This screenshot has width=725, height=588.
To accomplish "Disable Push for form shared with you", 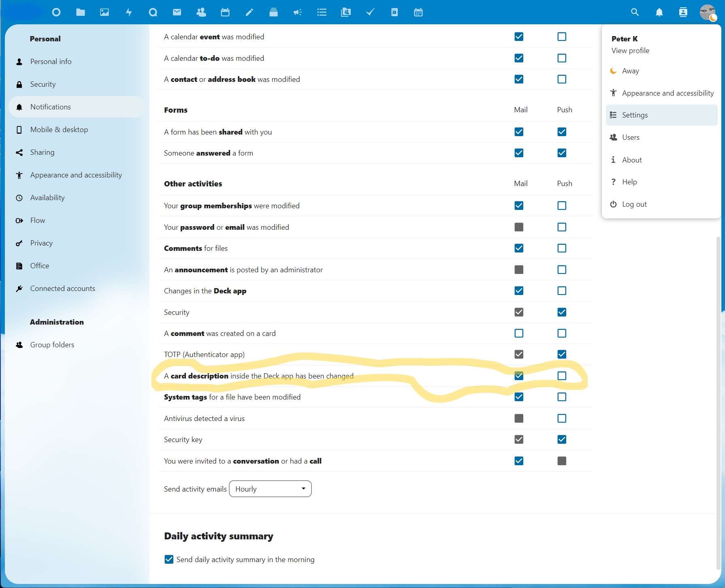I will coord(561,132).
